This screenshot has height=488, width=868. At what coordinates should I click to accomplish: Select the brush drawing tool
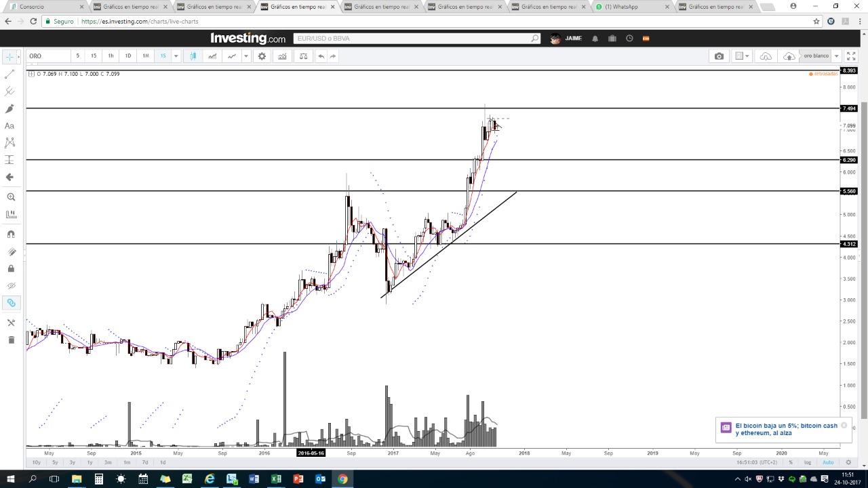pyautogui.click(x=9, y=108)
